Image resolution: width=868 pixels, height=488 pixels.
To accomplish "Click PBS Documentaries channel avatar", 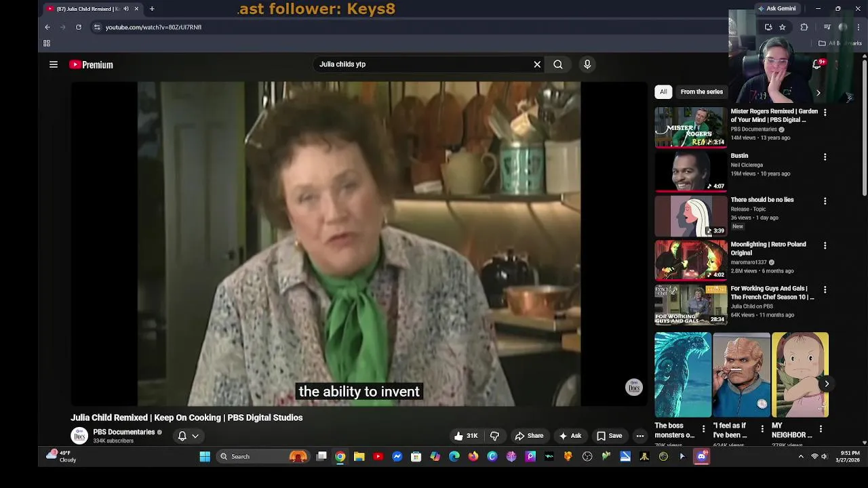I will pos(79,436).
